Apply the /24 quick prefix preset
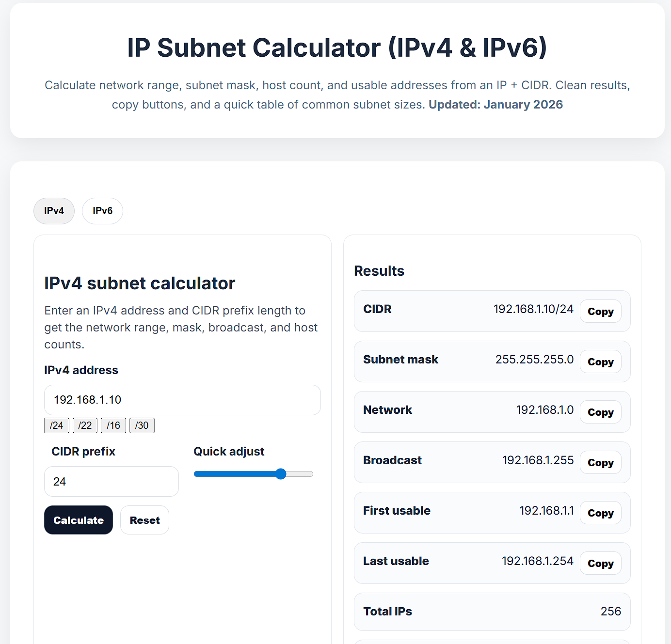Viewport: 671px width, 644px height. 56,425
